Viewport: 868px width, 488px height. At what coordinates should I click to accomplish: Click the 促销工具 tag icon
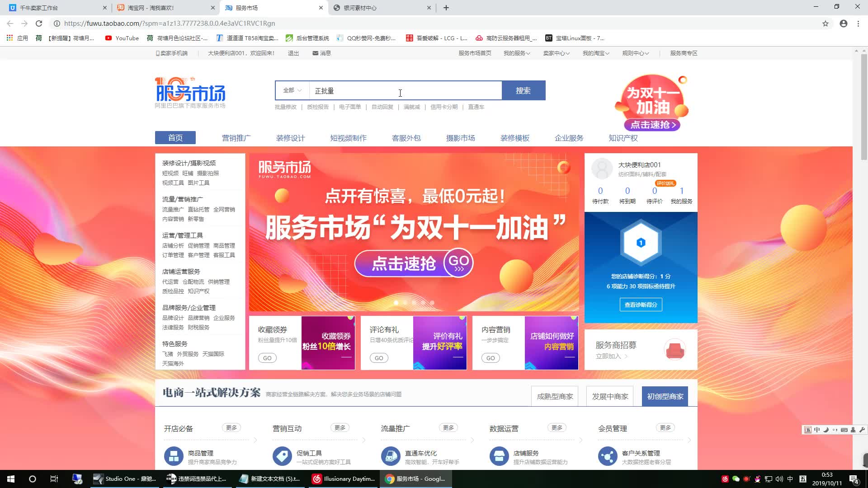[x=282, y=456]
